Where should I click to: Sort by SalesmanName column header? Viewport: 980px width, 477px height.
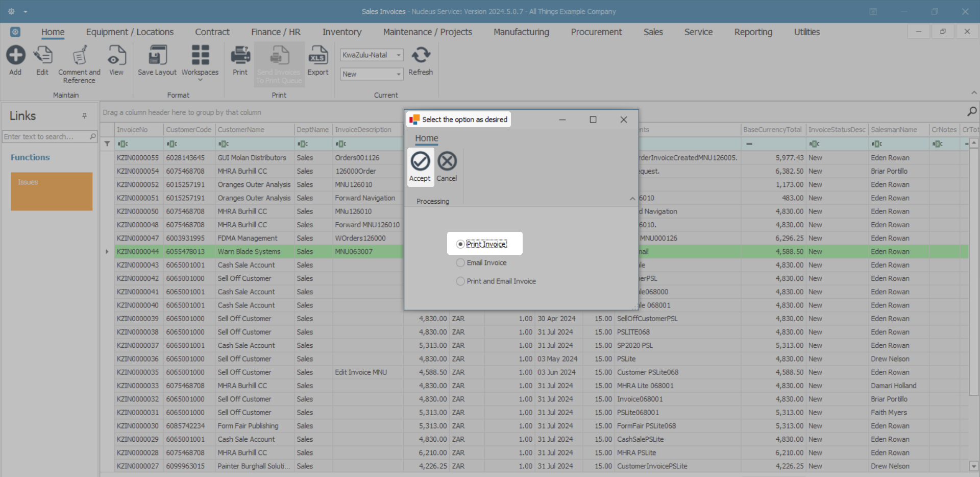[x=898, y=130]
